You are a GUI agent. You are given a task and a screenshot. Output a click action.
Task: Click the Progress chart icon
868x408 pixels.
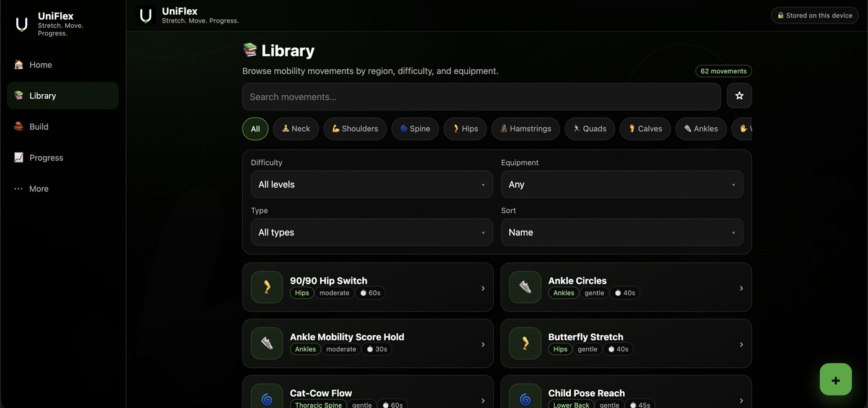(x=19, y=157)
